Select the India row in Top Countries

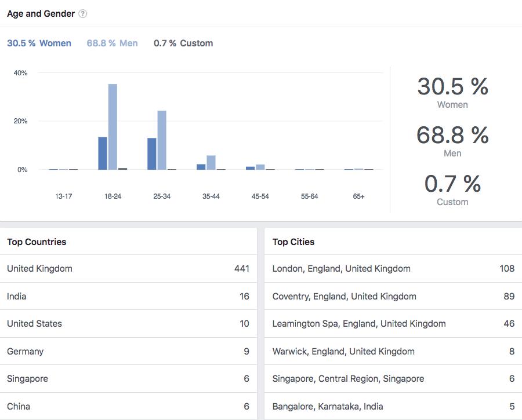128,297
